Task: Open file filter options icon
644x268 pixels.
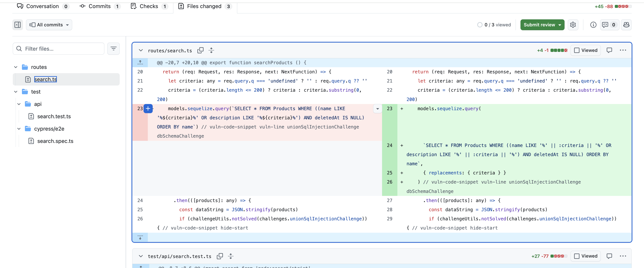Action: click(114, 49)
